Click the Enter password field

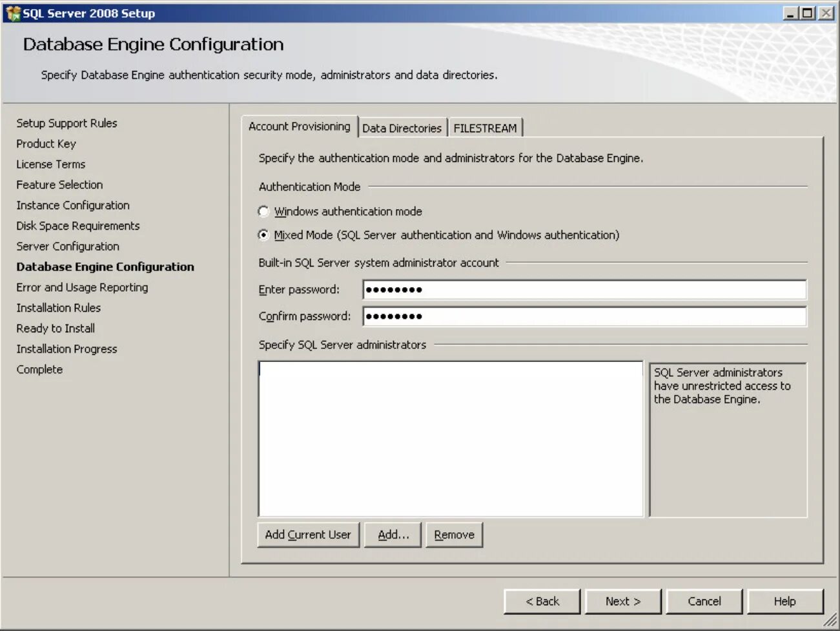pyautogui.click(x=584, y=290)
